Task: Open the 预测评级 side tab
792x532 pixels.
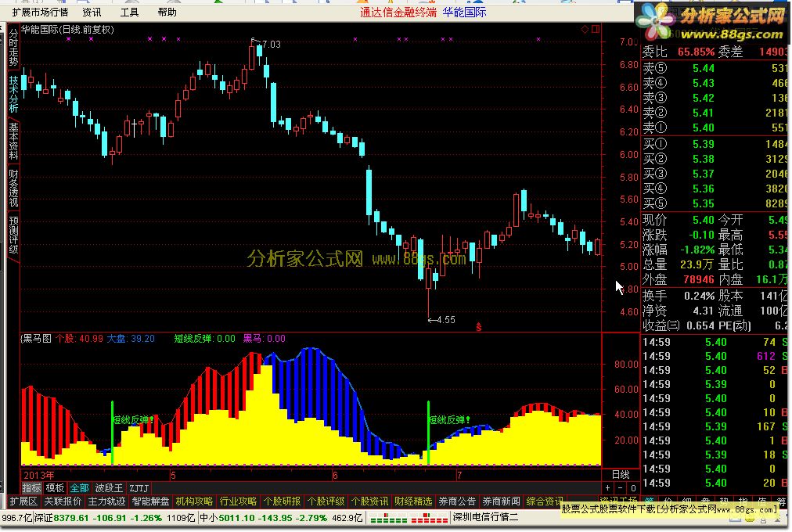Action: [x=13, y=235]
